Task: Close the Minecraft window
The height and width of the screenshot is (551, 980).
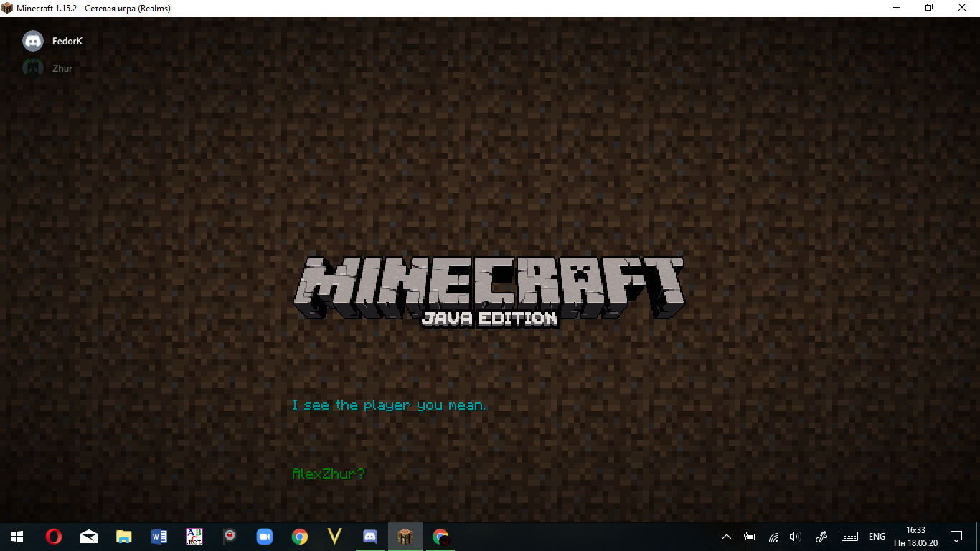Action: click(x=963, y=8)
